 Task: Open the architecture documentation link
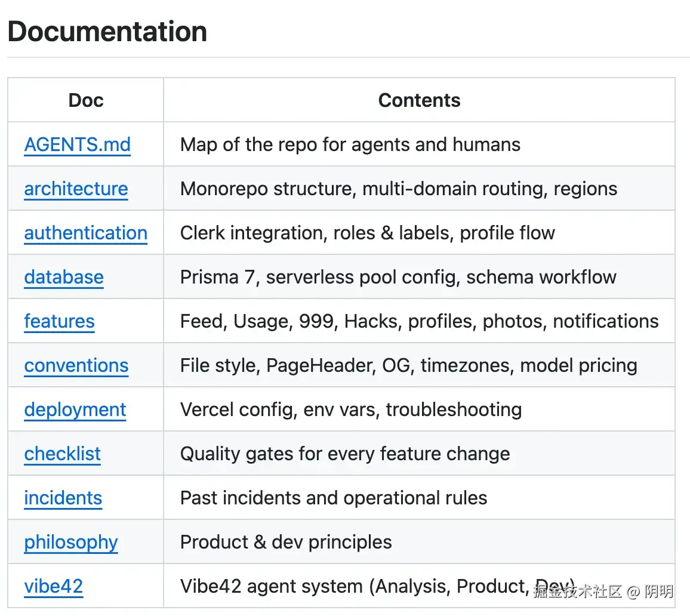point(76,189)
